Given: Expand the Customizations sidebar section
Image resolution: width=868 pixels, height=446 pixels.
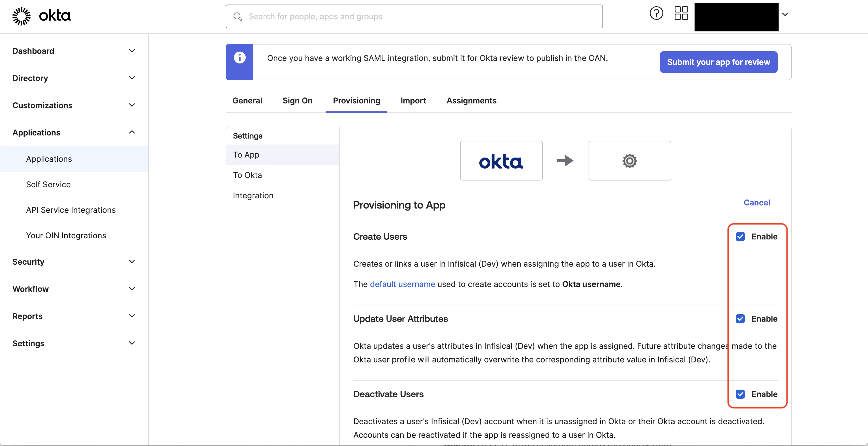Looking at the screenshot, I should pos(74,105).
